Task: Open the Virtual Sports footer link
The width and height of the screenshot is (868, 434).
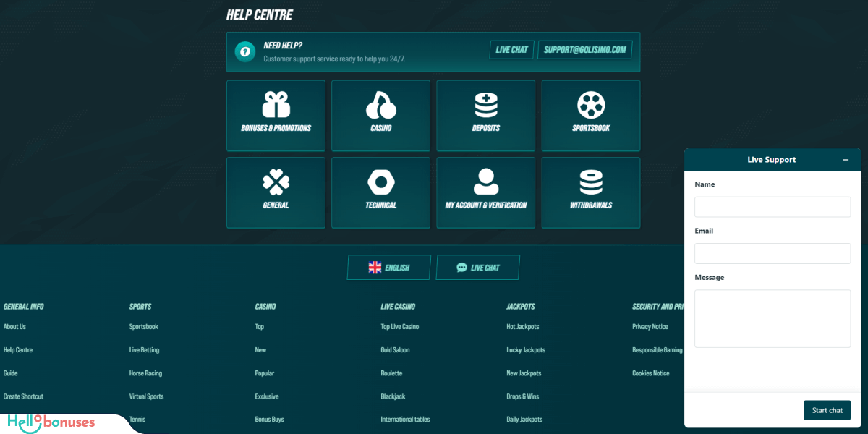Action: (147, 396)
